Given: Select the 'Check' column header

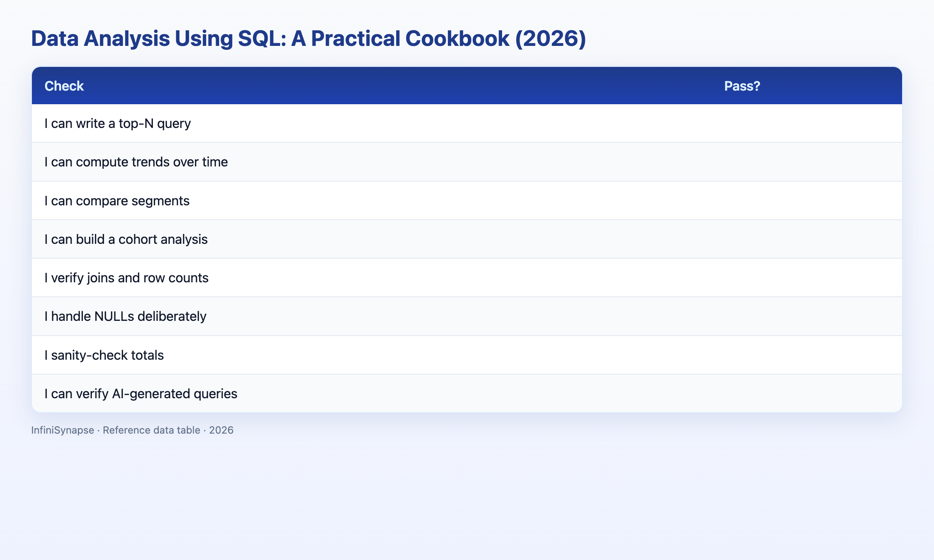Looking at the screenshot, I should [x=64, y=86].
